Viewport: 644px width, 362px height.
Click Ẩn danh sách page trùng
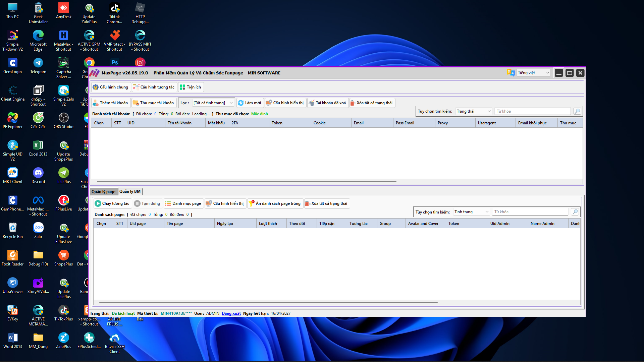coord(275,203)
